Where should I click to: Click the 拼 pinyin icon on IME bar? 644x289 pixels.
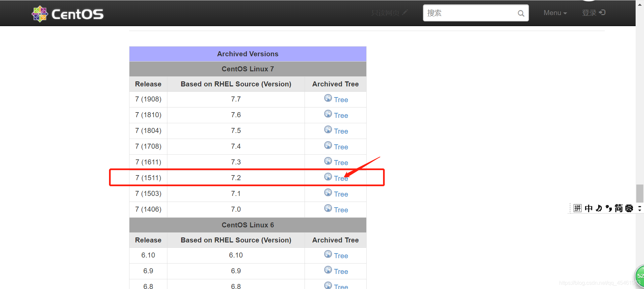577,208
